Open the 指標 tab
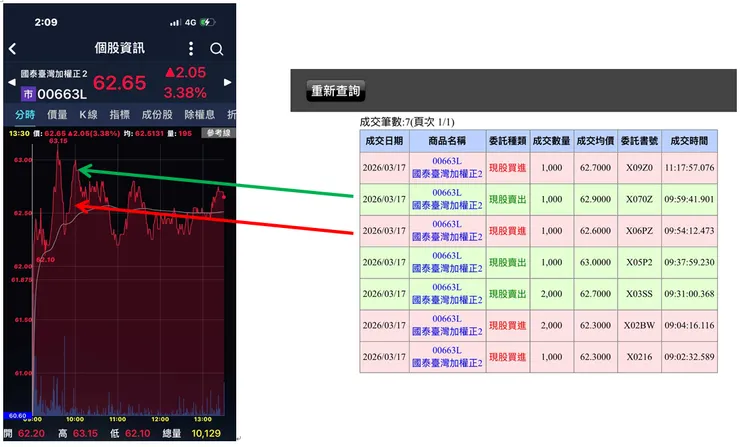The image size is (740, 447). 120,115
